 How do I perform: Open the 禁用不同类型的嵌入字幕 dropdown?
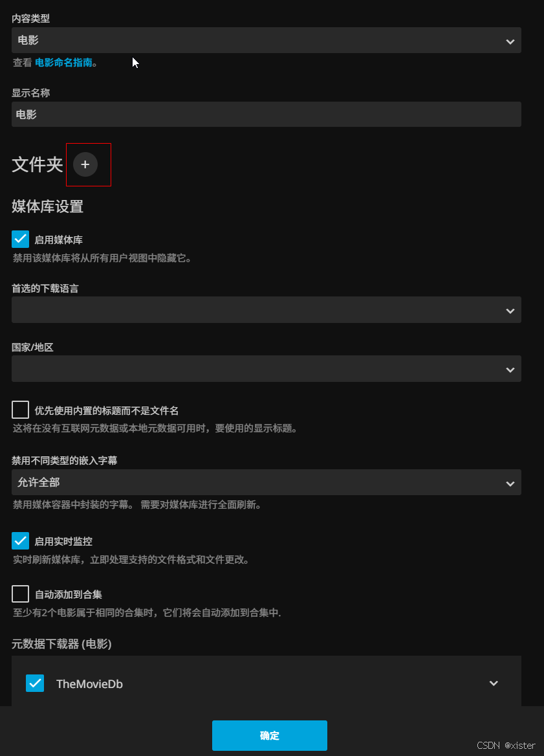point(267,482)
